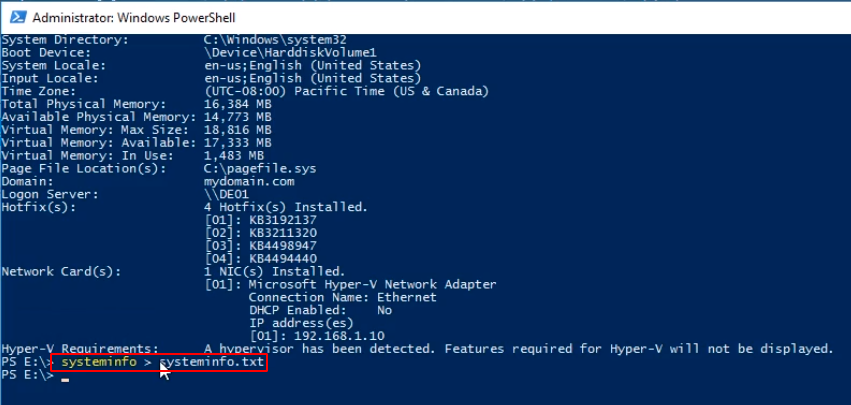This screenshot has width=851, height=405.
Task: Click the Hyper-V Requirements hypervisor detected message
Action: click(x=518, y=349)
